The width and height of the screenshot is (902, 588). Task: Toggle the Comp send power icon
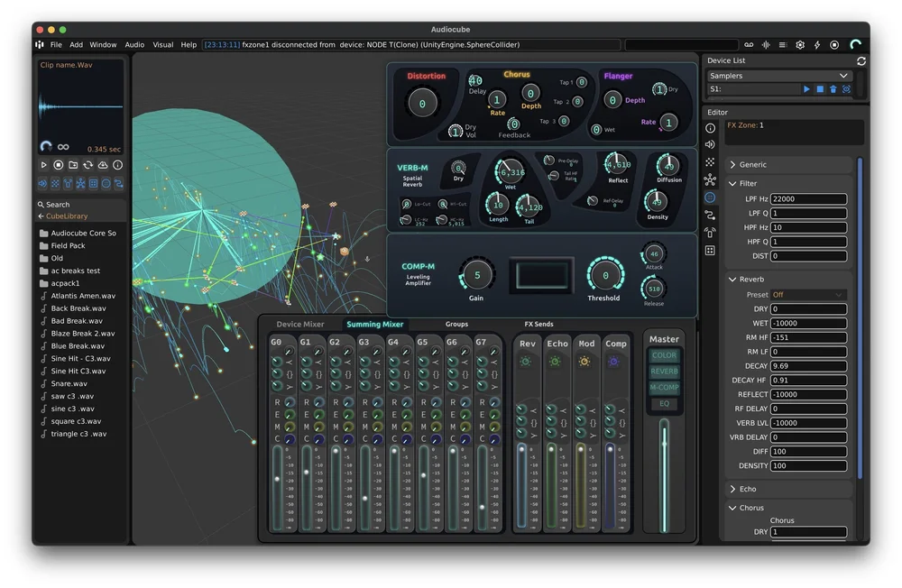(x=613, y=362)
